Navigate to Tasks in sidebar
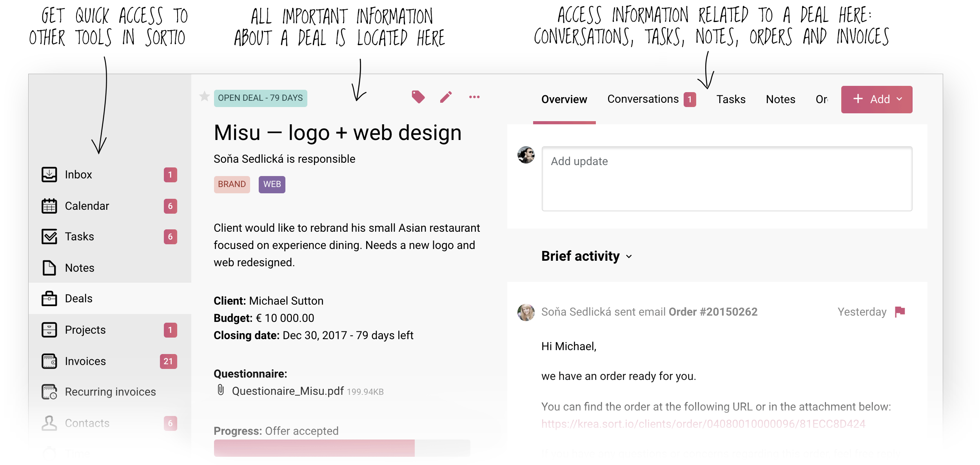Screen dimensions: 980x465 (x=80, y=236)
